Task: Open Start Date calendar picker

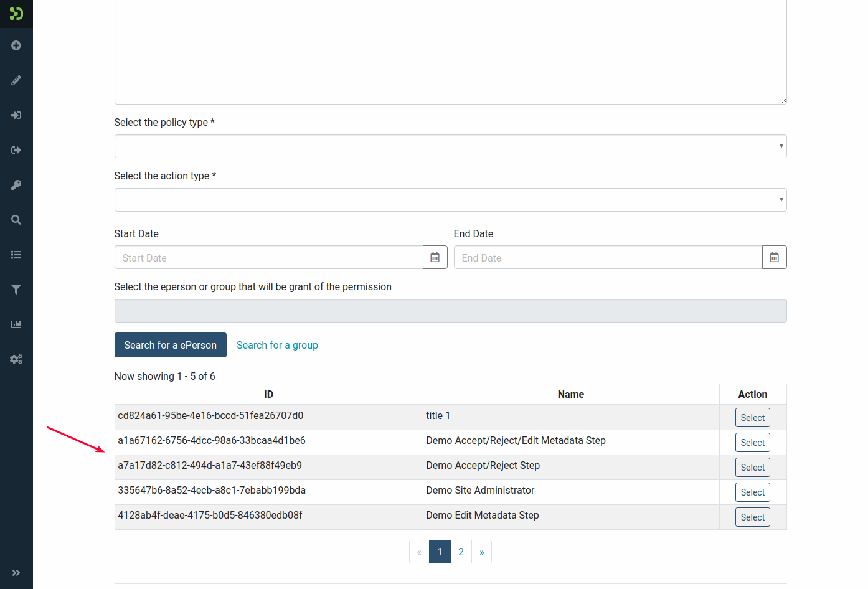Action: point(435,257)
